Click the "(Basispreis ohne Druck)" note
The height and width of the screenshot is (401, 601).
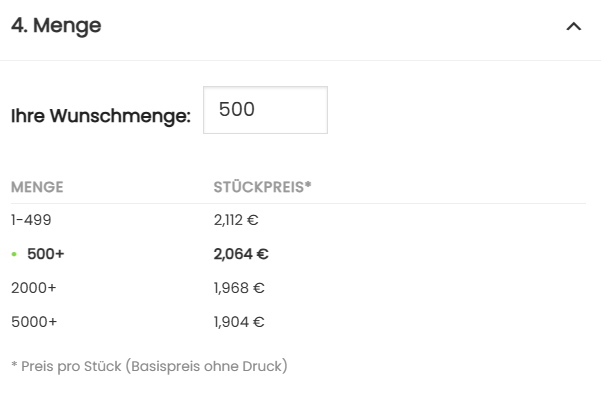tap(207, 366)
